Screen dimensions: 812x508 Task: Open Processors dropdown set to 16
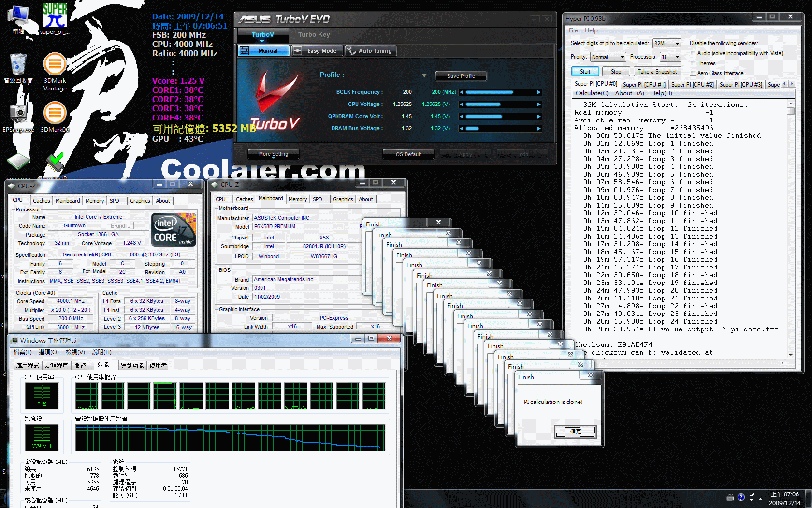click(671, 57)
